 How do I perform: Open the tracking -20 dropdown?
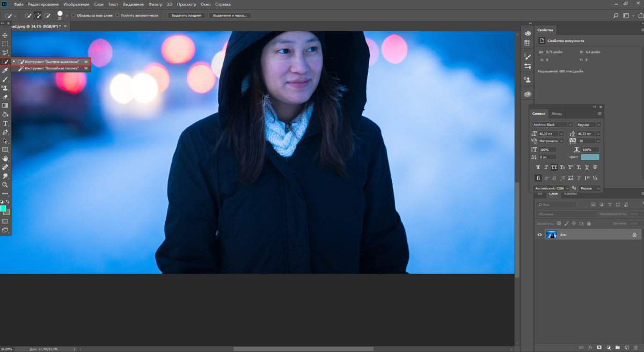(x=598, y=141)
